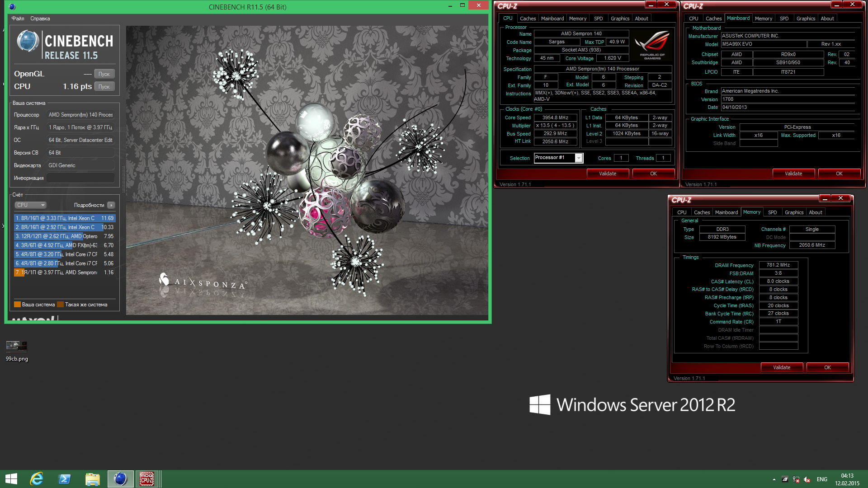Open File Explorer from taskbar
This screenshot has height=488, width=868.
pyautogui.click(x=92, y=479)
